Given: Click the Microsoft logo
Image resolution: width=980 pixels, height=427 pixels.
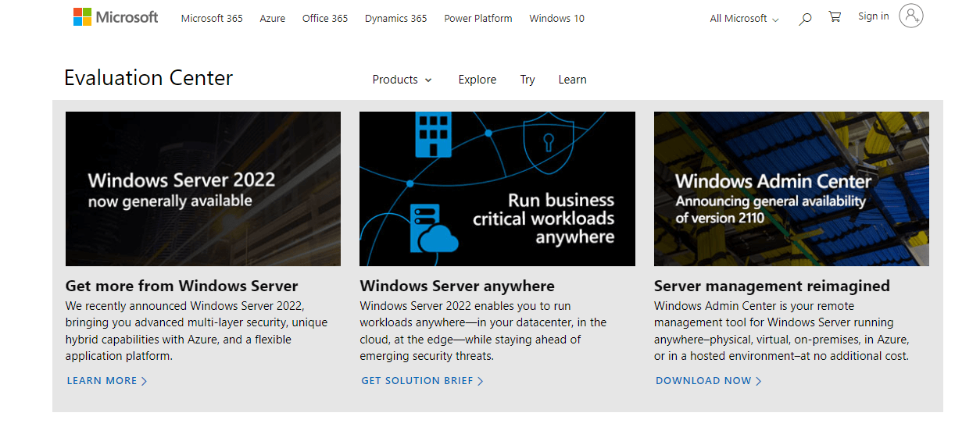Looking at the screenshot, I should [116, 17].
